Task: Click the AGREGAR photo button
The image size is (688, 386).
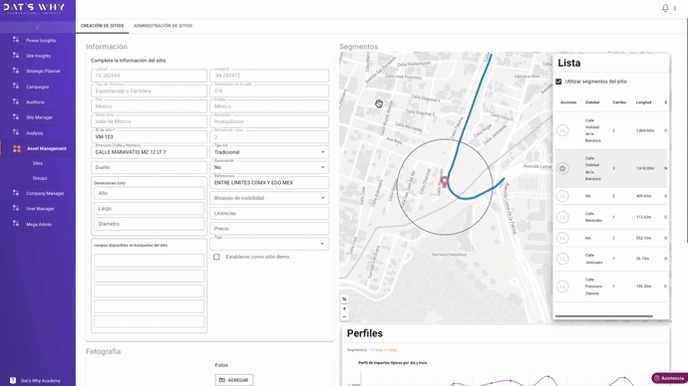Action: pos(234,380)
